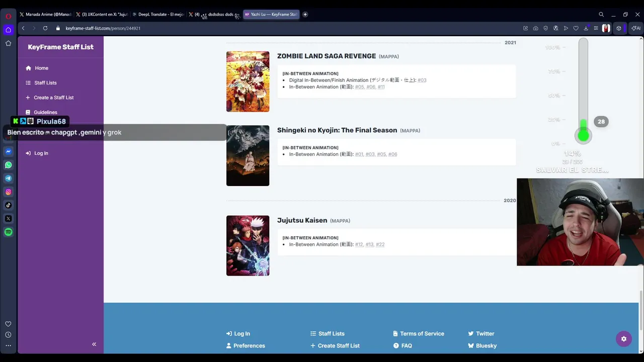Switch to the DeepL Translate tab
644x362 pixels.
[158, 15]
